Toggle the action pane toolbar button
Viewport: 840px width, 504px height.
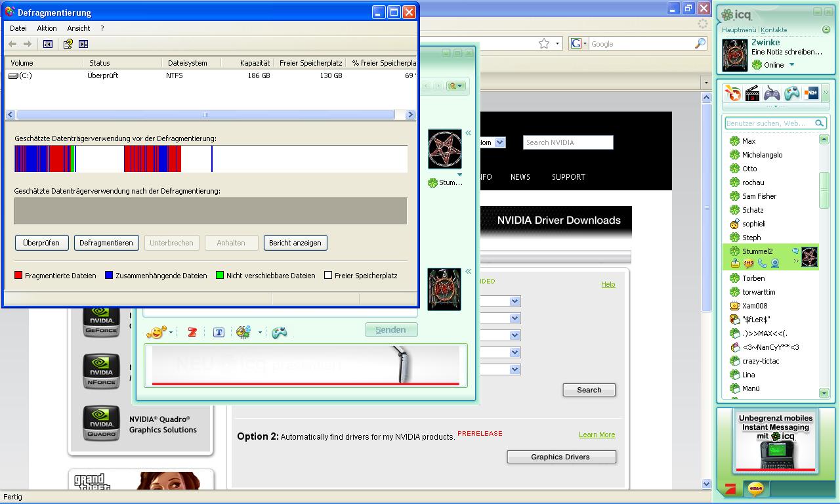[83, 44]
